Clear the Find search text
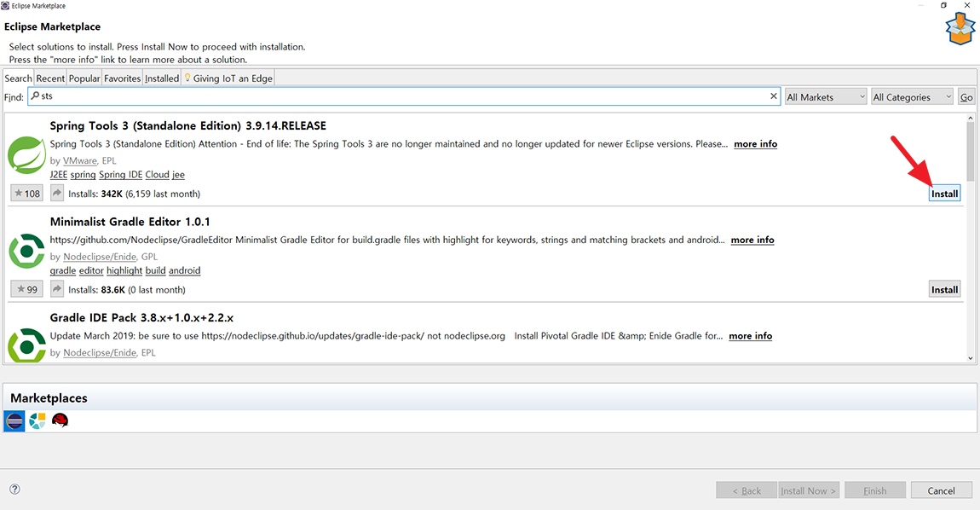Viewport: 980px width, 510px height. [773, 96]
